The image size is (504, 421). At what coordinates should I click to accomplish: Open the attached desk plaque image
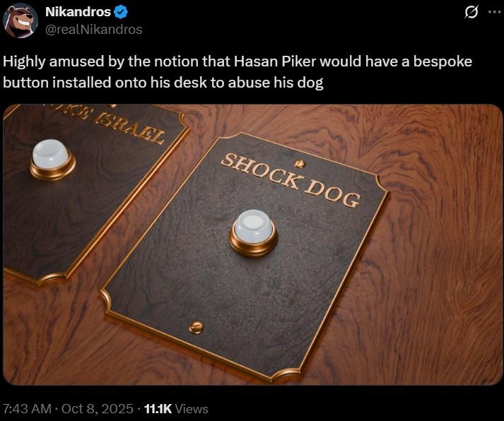tap(252, 244)
